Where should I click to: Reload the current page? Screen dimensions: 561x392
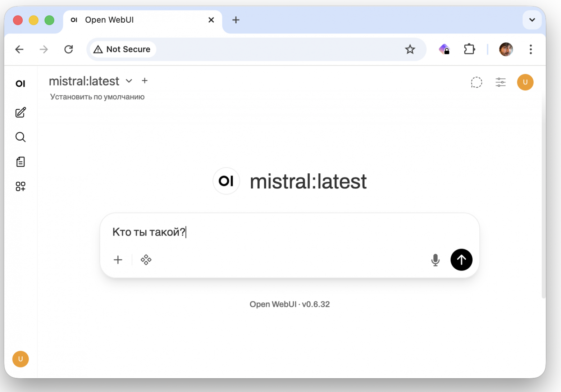point(69,49)
